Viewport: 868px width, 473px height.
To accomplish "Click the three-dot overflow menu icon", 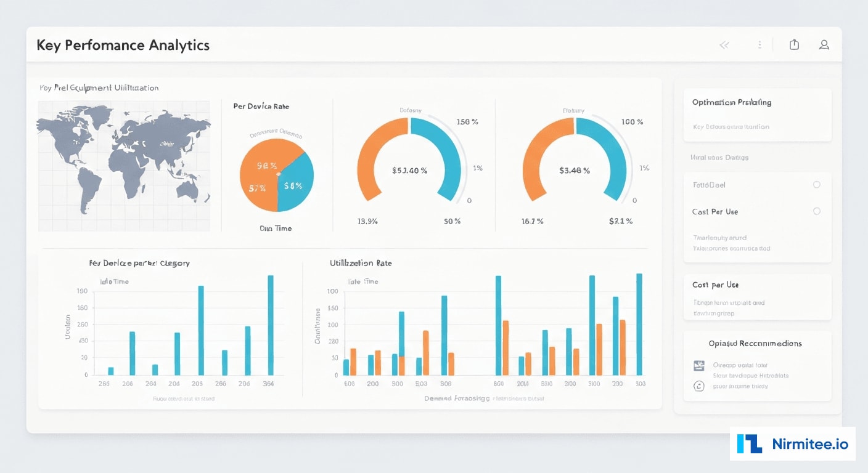I will tap(759, 44).
